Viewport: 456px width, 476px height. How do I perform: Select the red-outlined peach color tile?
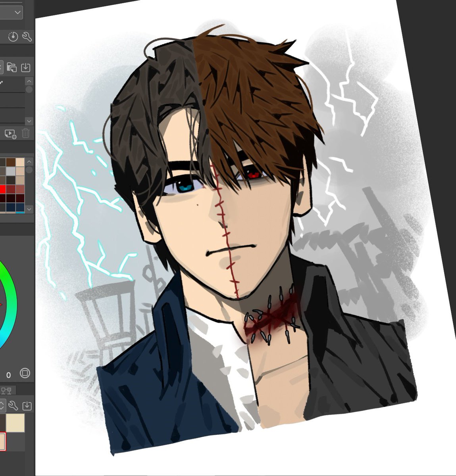click(3, 441)
